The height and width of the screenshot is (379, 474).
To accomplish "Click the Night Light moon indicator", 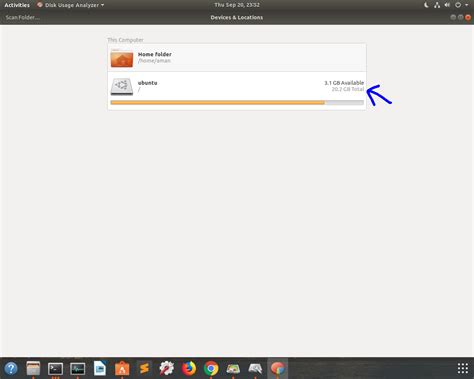I will coord(426,5).
